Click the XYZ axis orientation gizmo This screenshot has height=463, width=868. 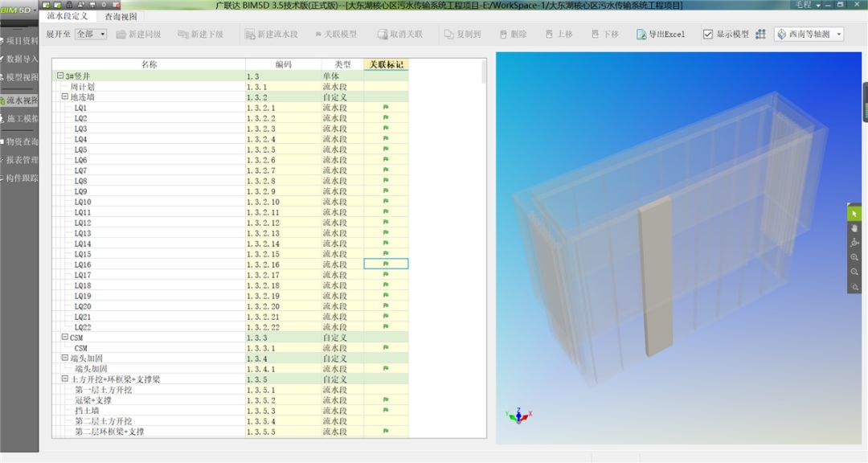[518, 415]
